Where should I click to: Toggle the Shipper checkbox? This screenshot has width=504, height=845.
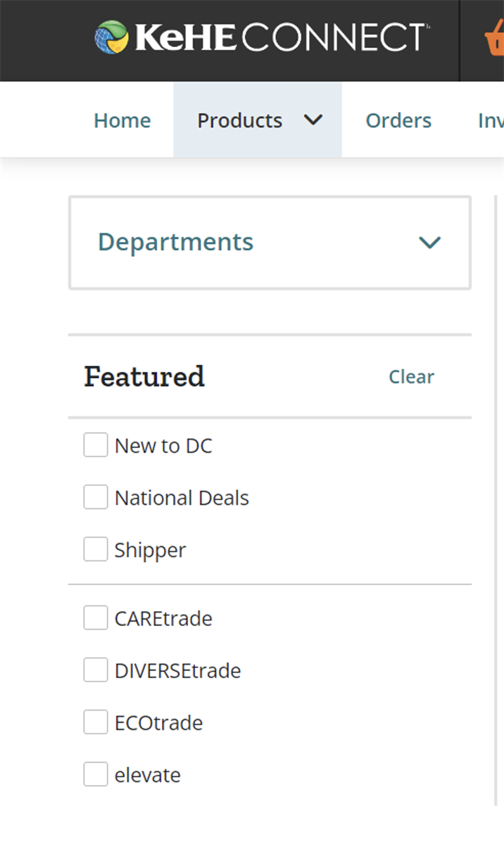(x=96, y=549)
